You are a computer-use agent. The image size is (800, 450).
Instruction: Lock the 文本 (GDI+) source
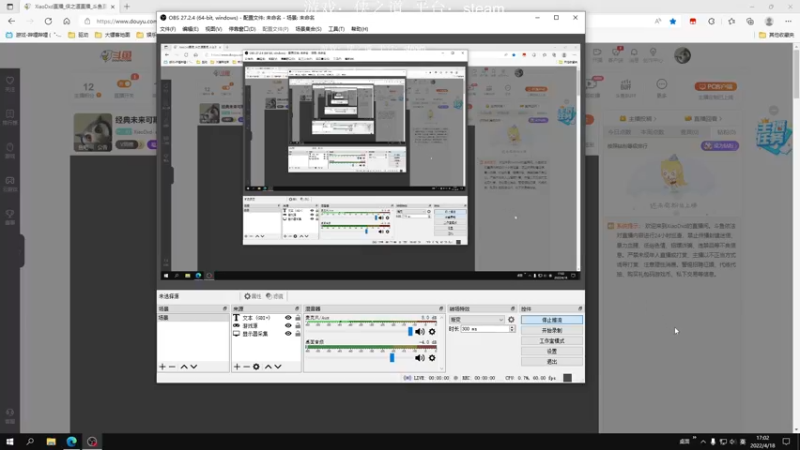[x=298, y=318]
